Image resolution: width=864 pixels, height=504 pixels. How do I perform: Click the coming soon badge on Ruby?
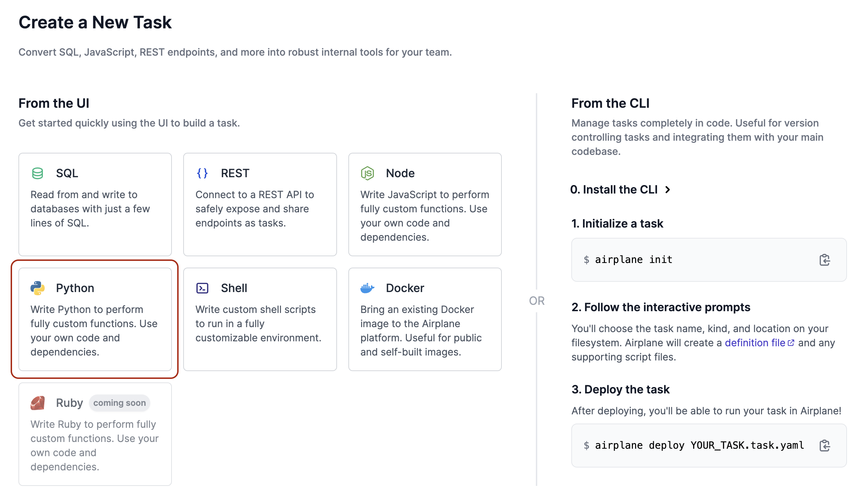(x=119, y=403)
